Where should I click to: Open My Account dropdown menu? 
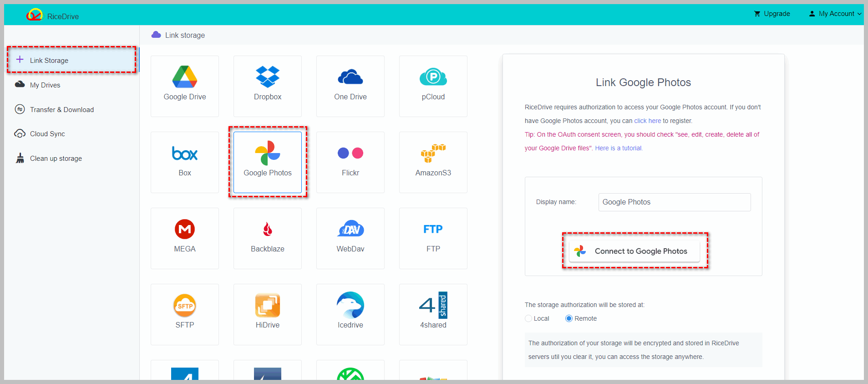coord(835,14)
